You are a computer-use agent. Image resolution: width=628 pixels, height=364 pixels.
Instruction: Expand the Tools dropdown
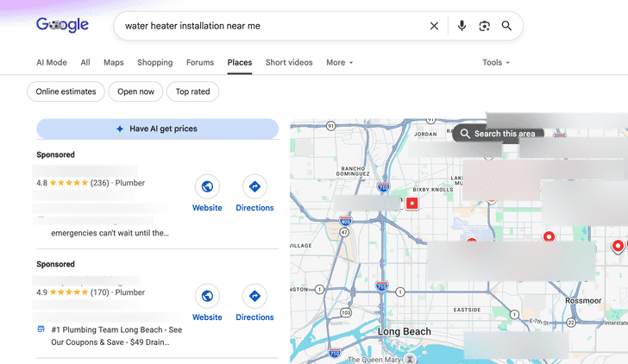tap(496, 62)
